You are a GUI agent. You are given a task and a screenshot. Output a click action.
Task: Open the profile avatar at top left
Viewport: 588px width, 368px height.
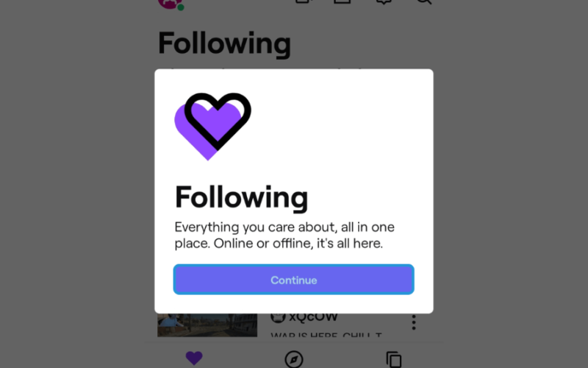(x=170, y=4)
